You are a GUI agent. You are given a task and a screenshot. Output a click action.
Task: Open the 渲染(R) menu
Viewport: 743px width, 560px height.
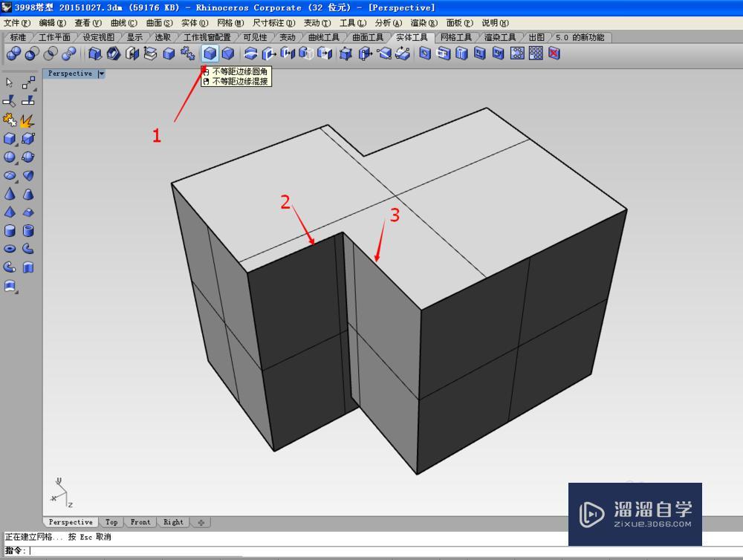click(424, 23)
